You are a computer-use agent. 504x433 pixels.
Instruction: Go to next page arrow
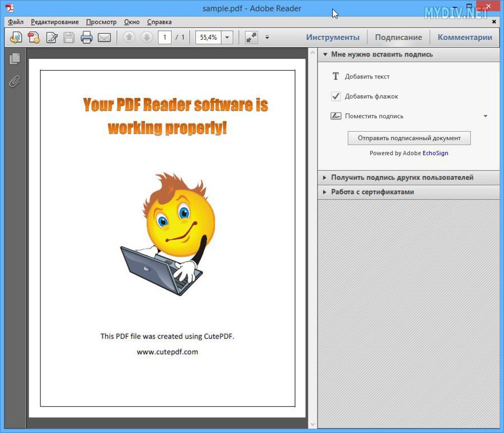click(147, 38)
